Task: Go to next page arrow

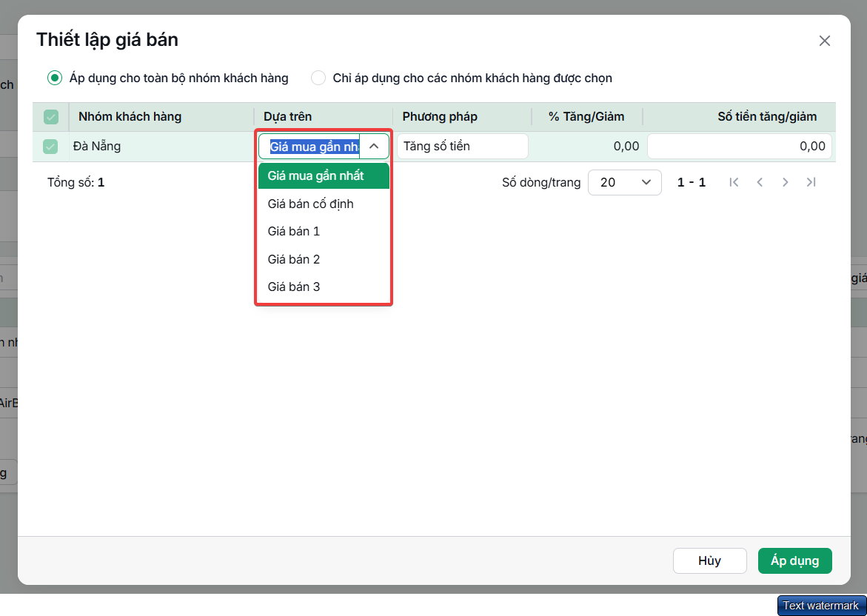Action: coord(785,182)
